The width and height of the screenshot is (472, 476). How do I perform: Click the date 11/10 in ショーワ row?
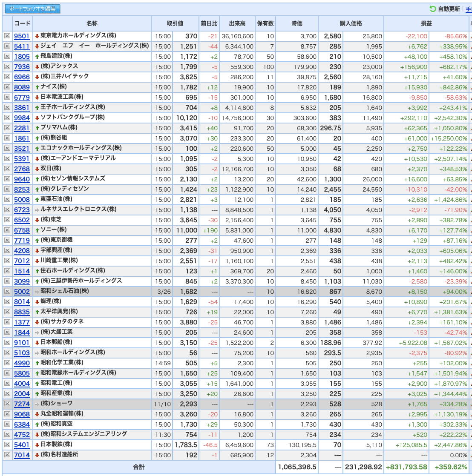pyautogui.click(x=162, y=404)
